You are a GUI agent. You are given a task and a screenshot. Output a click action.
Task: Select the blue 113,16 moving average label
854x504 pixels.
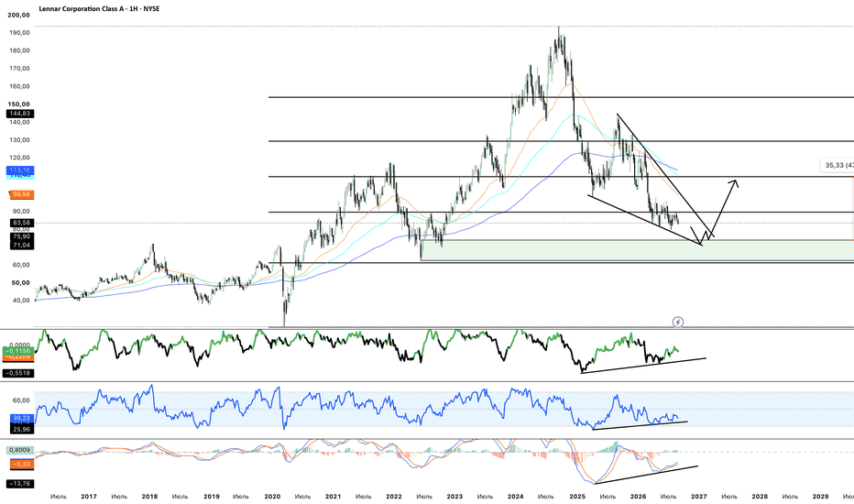pyautogui.click(x=19, y=170)
